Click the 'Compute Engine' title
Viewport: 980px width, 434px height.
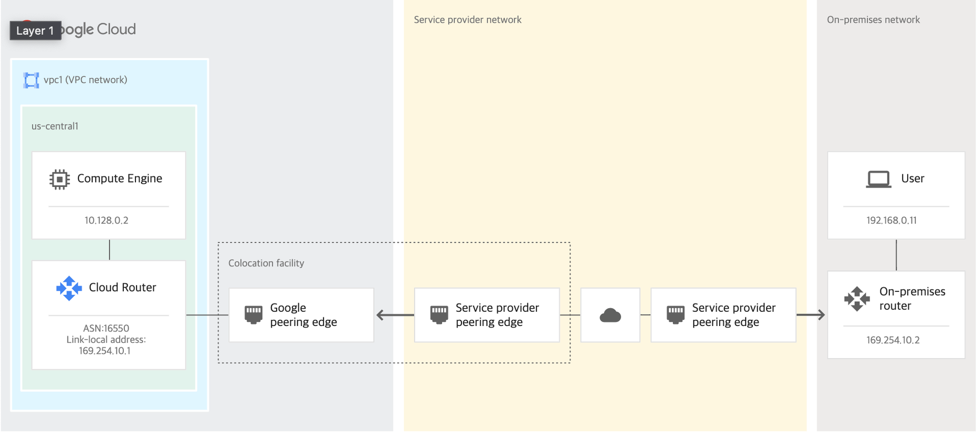click(x=120, y=179)
